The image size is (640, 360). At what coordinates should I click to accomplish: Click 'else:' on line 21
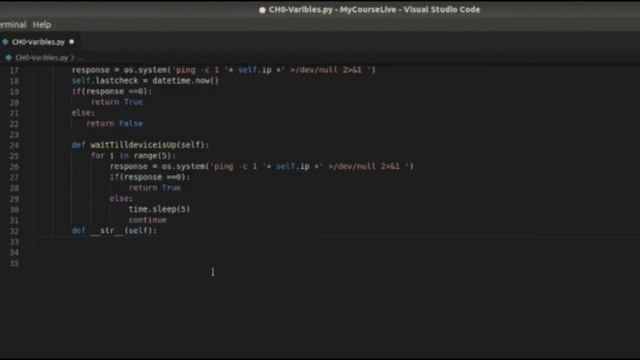click(83, 113)
